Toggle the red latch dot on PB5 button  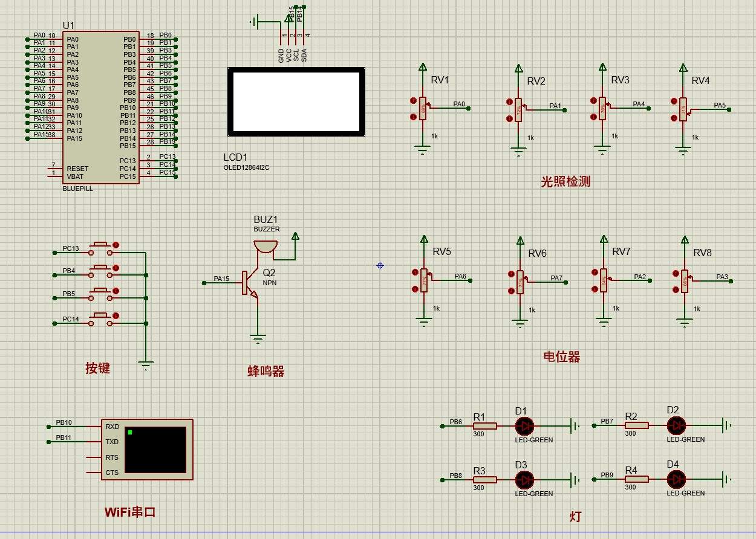tap(116, 291)
